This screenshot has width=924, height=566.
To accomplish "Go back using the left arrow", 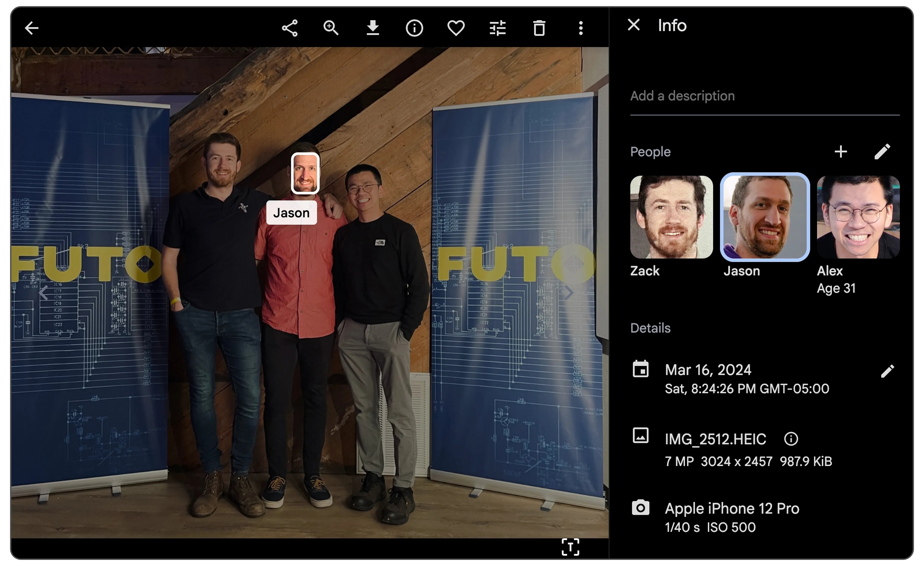I will (x=31, y=28).
